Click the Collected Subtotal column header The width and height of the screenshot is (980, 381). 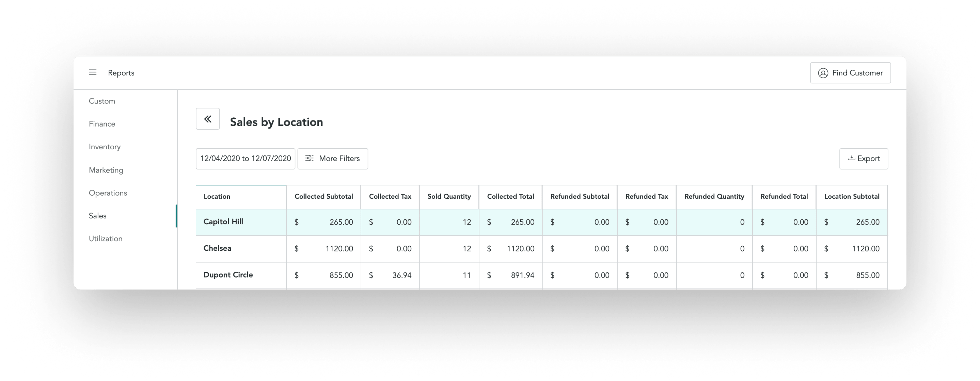[323, 197]
